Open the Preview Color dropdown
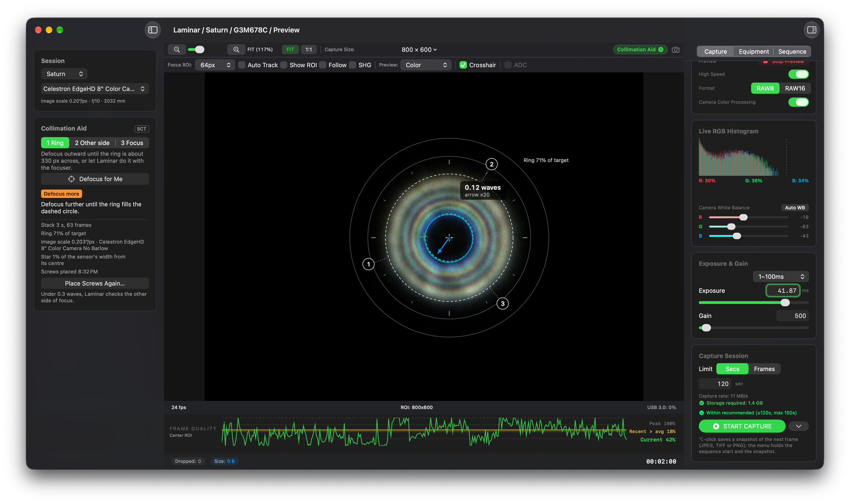 coord(426,65)
